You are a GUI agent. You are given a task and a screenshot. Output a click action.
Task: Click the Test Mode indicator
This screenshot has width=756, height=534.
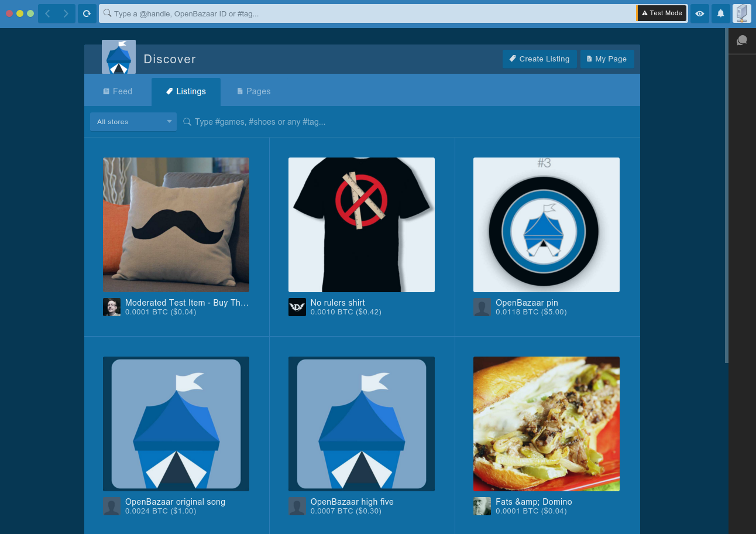pyautogui.click(x=662, y=13)
